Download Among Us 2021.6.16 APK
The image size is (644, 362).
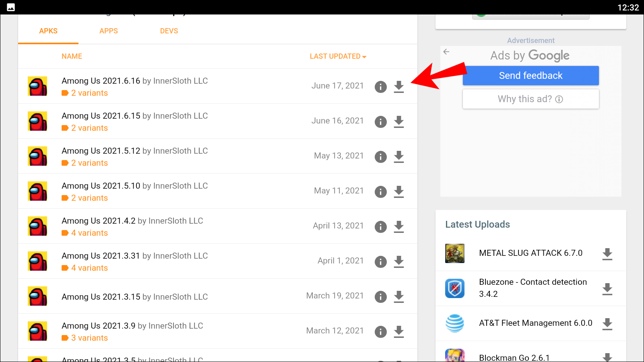[398, 86]
